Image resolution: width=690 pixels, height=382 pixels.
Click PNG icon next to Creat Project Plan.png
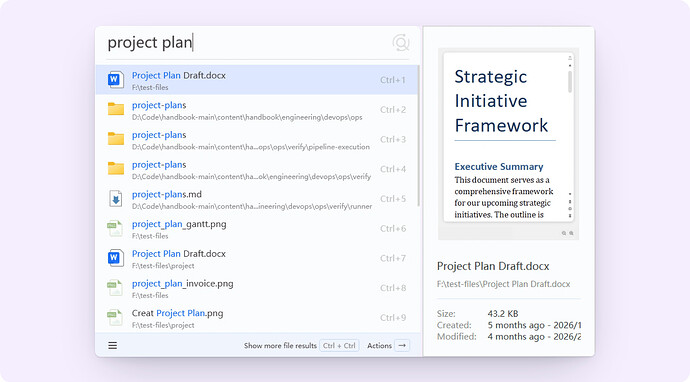(115, 317)
